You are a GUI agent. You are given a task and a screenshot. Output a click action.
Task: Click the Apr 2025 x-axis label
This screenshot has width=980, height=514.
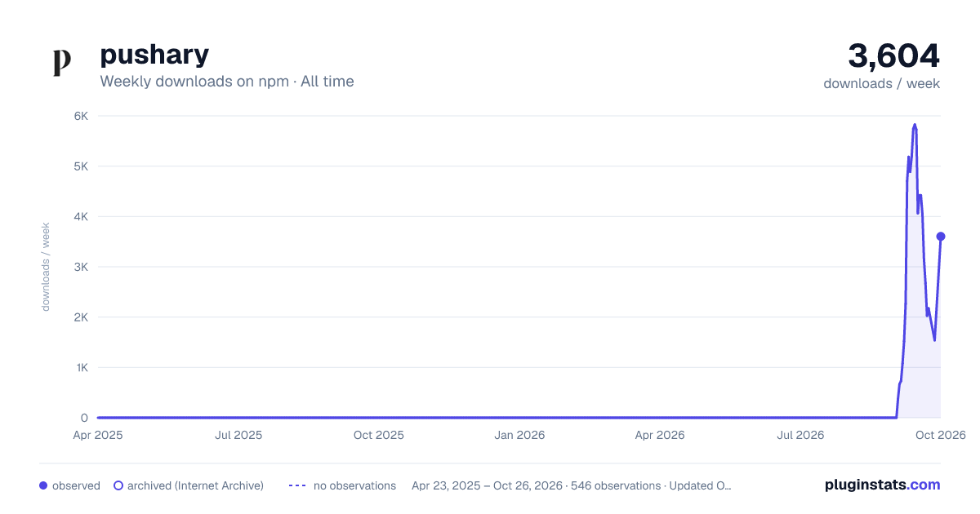click(98, 435)
